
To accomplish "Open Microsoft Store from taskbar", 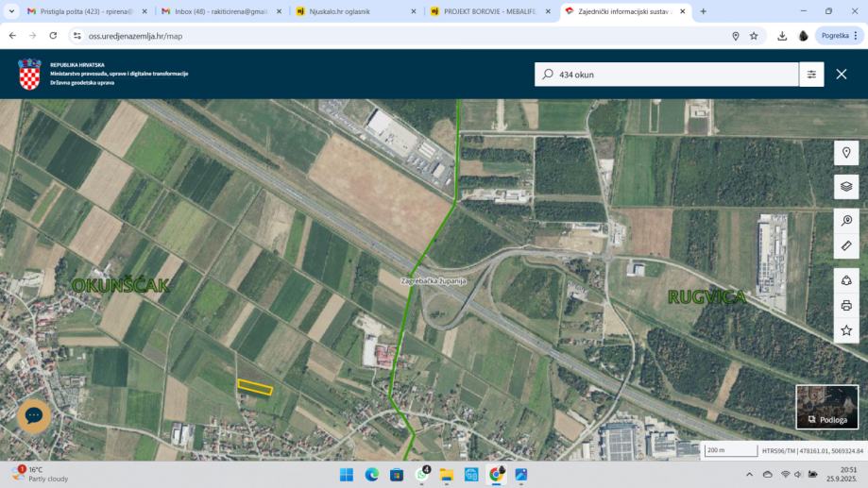I will (x=397, y=475).
